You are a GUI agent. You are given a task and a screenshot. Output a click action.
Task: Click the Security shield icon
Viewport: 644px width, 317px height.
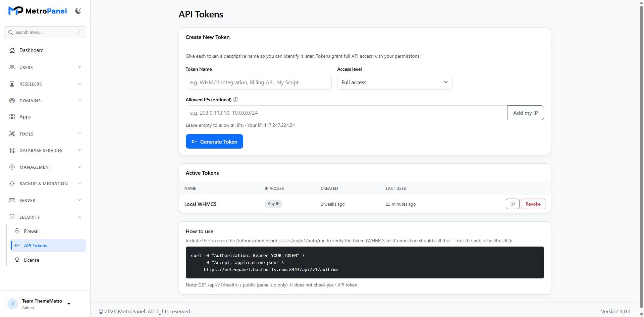12,217
